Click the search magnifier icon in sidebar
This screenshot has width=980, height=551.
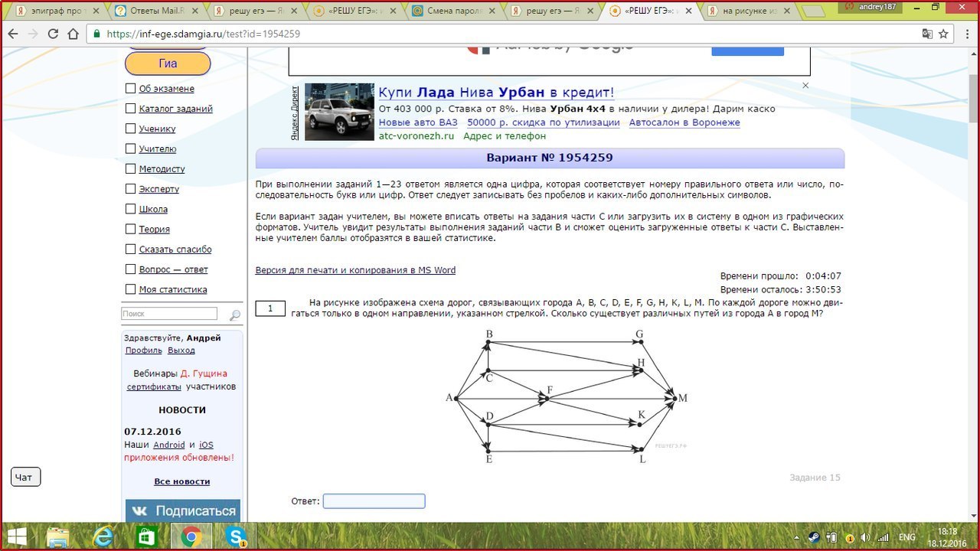tap(235, 315)
